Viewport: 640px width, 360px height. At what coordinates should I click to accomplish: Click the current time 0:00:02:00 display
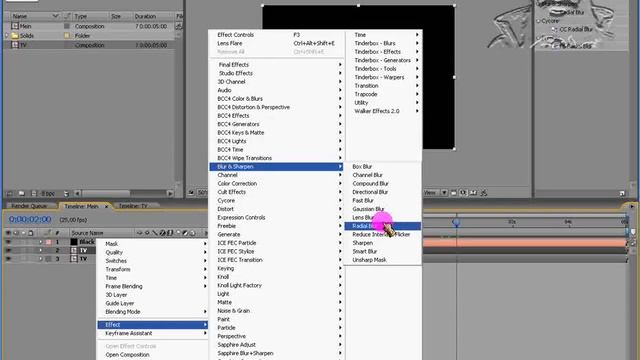tap(30, 219)
